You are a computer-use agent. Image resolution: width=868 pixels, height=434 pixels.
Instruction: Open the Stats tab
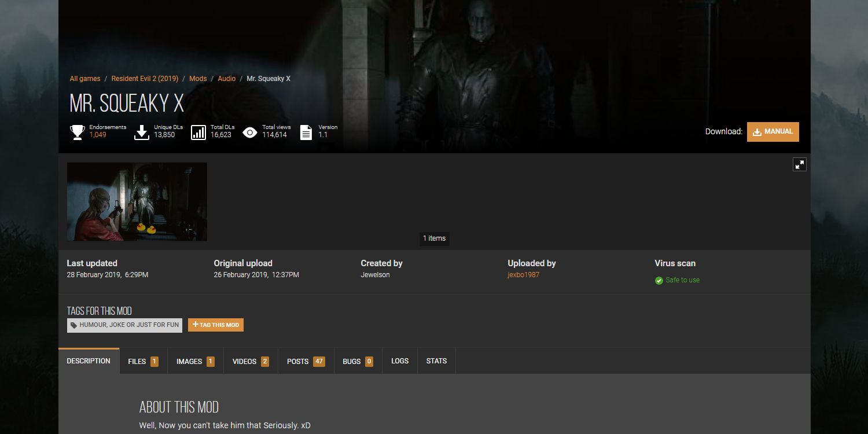pos(436,361)
